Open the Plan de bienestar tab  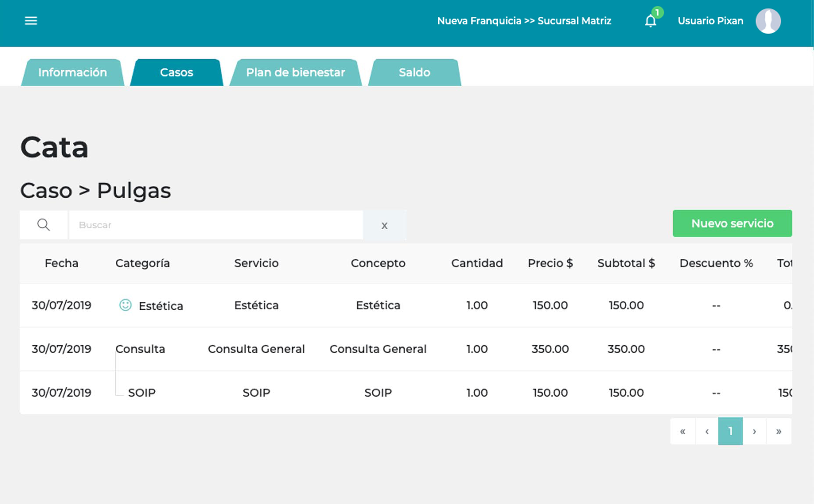[295, 72]
